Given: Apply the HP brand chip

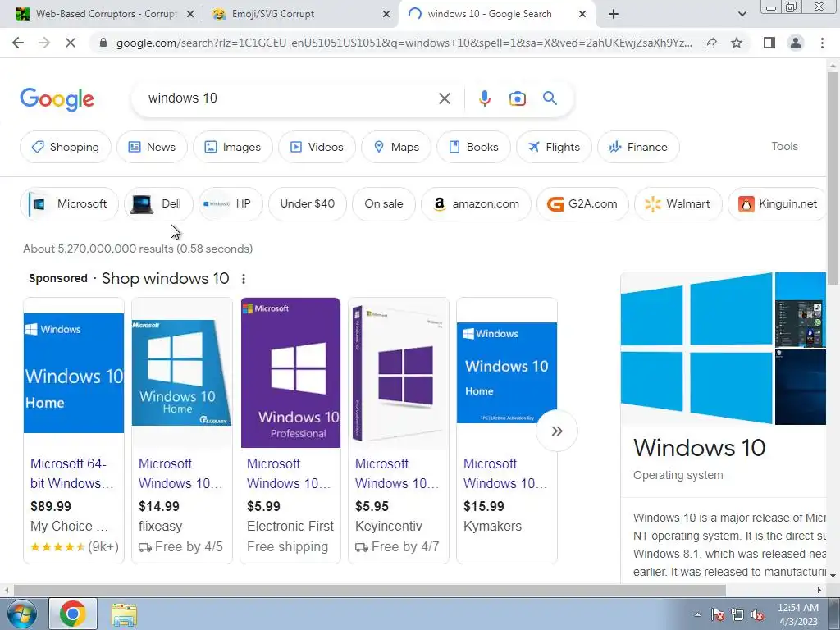Looking at the screenshot, I should pyautogui.click(x=231, y=203).
